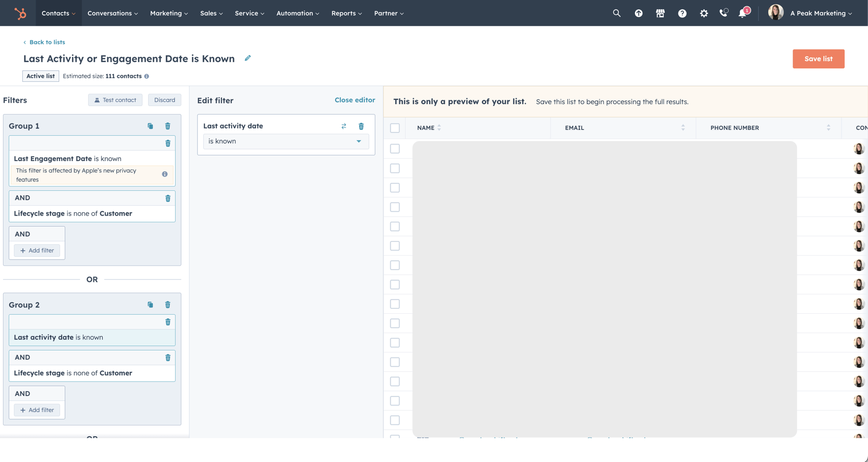Viewport: 868px width, 462px height.
Task: Open the settings gear icon
Action: 704,13
